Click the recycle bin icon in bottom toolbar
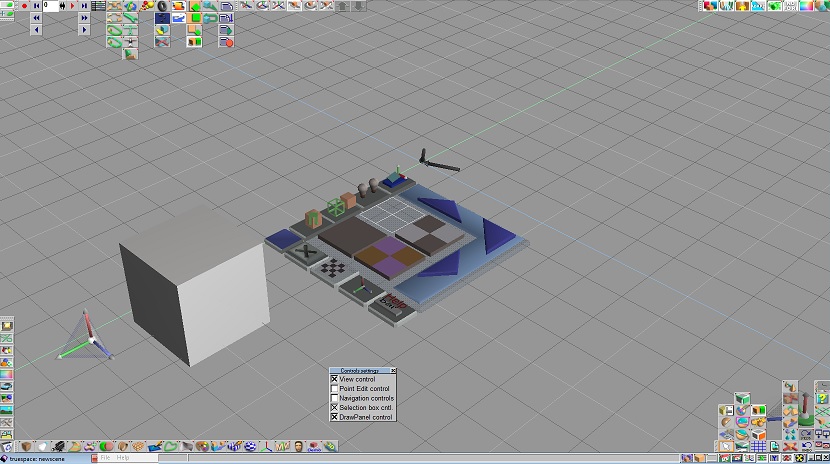830x464 pixels. click(6, 447)
